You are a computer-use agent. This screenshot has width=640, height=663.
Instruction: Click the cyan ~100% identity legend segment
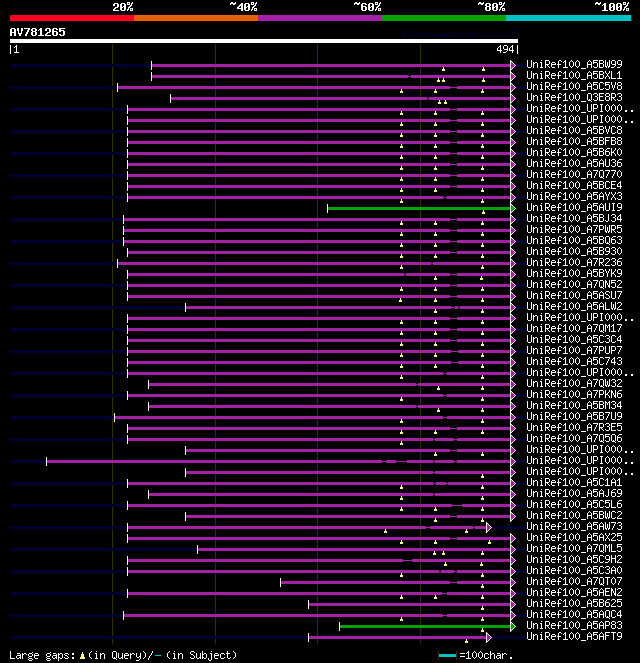(568, 18)
